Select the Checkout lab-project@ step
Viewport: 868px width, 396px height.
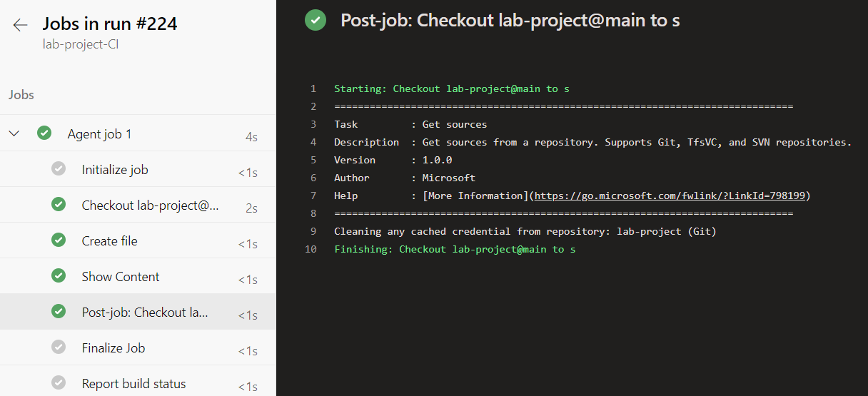coord(138,205)
